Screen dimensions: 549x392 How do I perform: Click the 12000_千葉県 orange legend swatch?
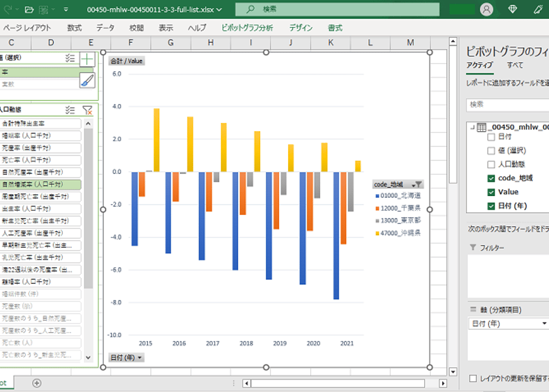tap(377, 208)
